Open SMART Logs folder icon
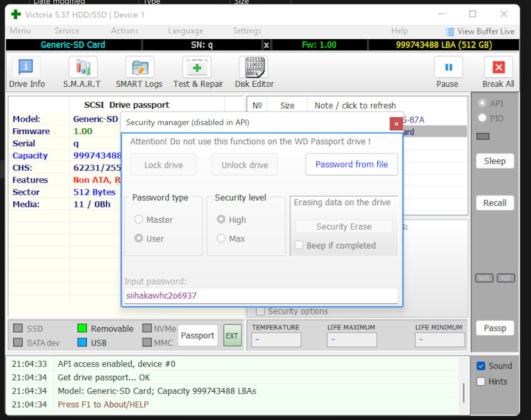The image size is (531, 420). tap(140, 67)
